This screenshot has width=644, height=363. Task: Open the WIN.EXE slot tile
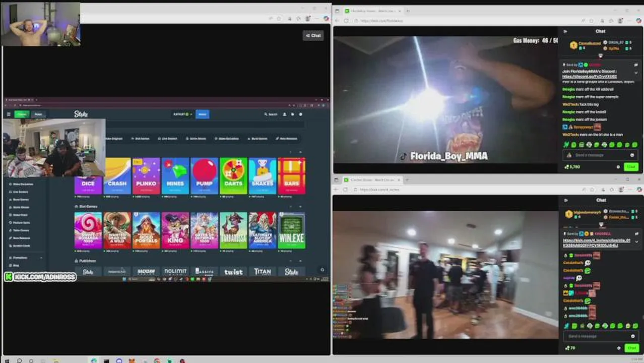(291, 230)
